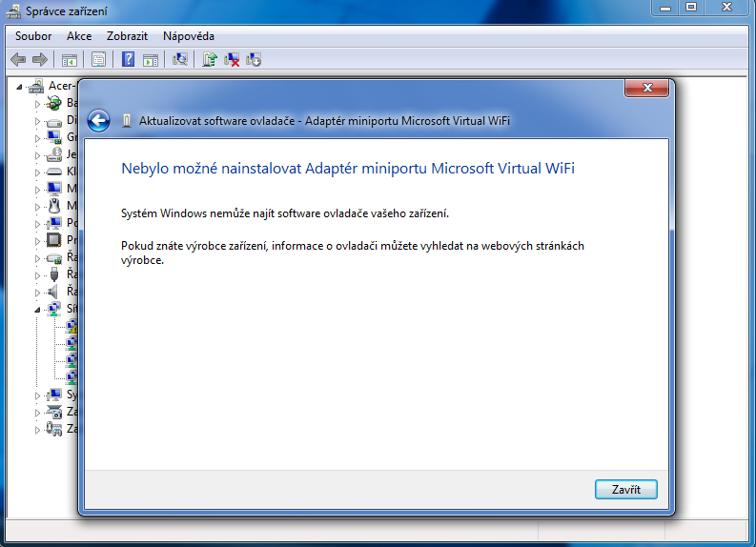The image size is (756, 547).
Task: Open Help with the question mark toolbar icon
Action: coord(129,60)
